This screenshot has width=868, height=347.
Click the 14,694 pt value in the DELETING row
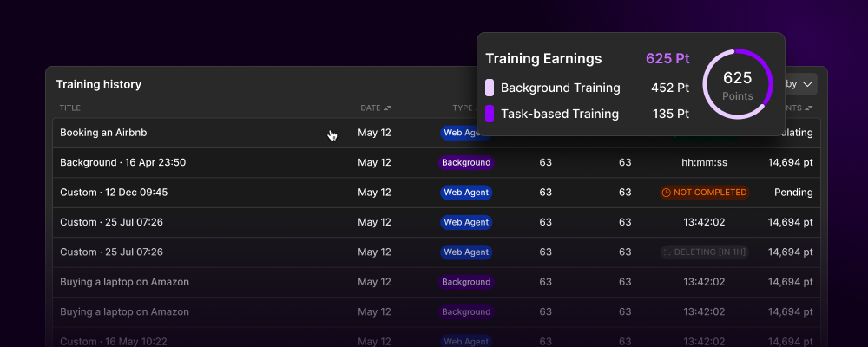click(791, 252)
